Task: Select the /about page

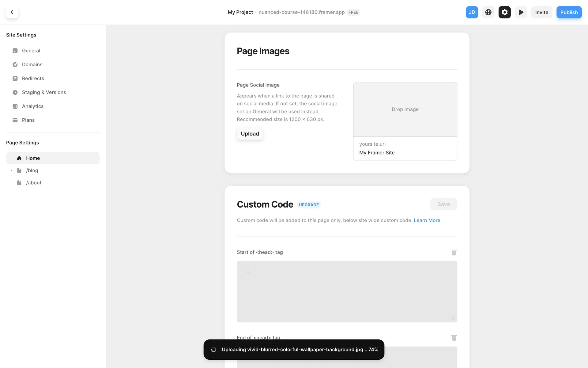Action: [34, 183]
